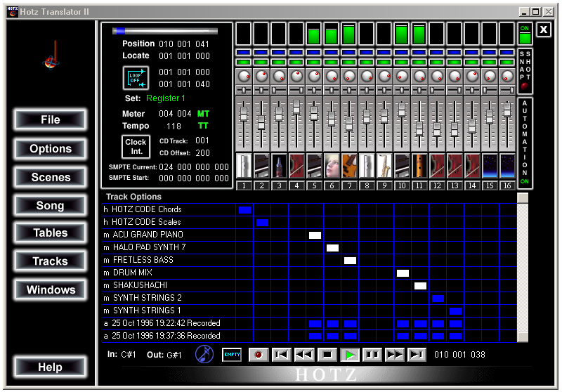The width and height of the screenshot is (562, 392).
Task: Pause playback with the Pause button
Action: pyautogui.click(x=372, y=355)
